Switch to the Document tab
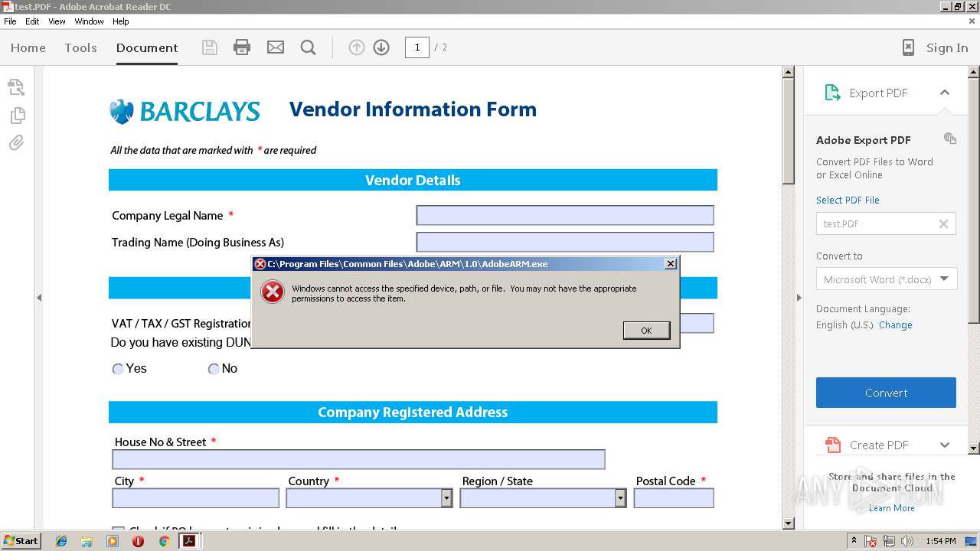This screenshot has width=980, height=551. tap(147, 47)
